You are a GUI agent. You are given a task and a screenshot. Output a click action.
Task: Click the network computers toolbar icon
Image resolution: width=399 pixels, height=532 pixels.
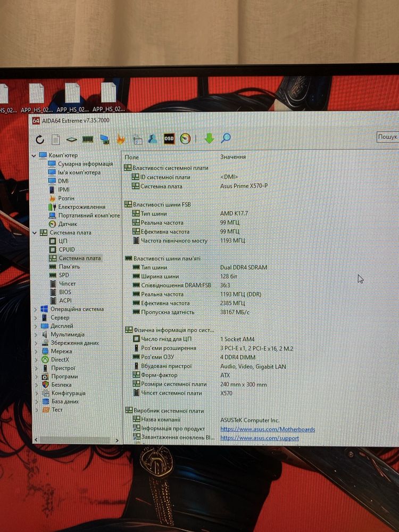(104, 139)
